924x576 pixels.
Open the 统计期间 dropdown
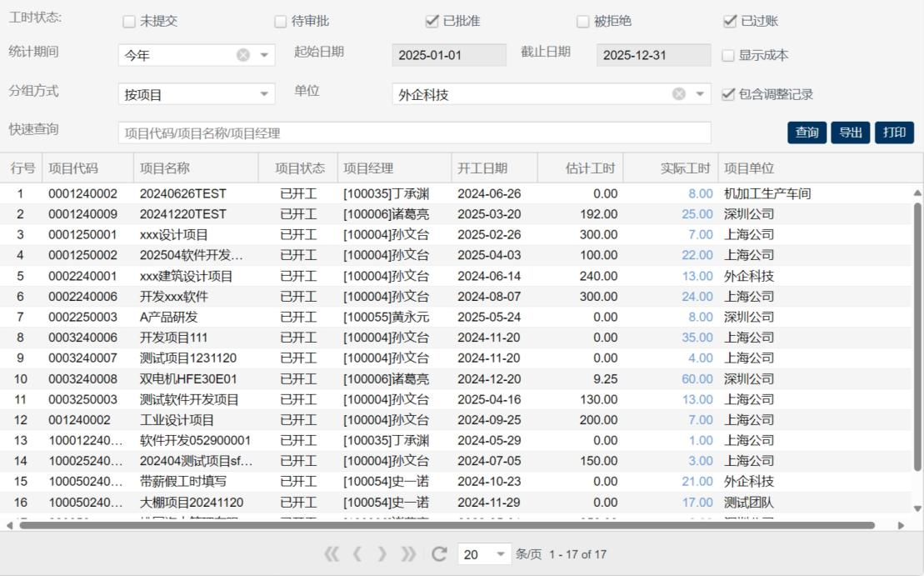265,55
